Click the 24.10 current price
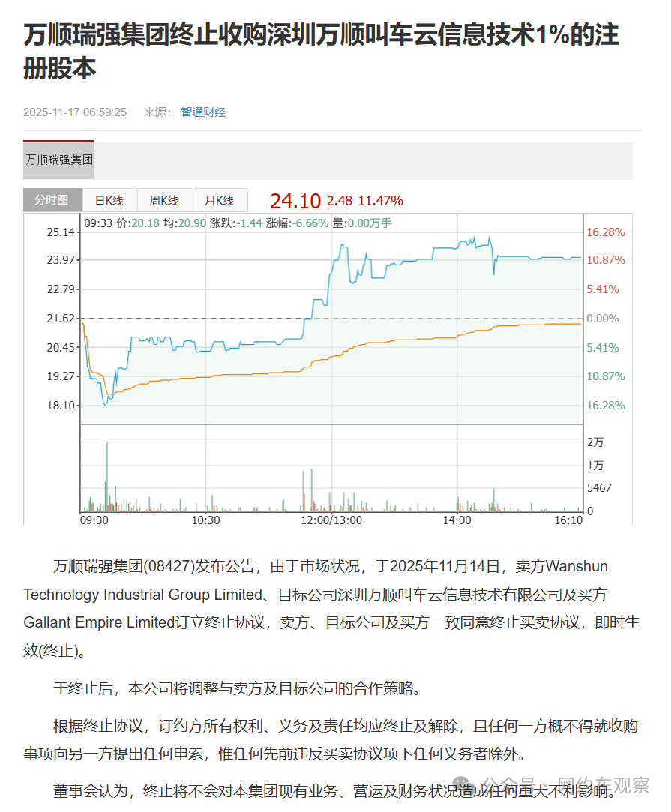671x812 pixels. (295, 201)
